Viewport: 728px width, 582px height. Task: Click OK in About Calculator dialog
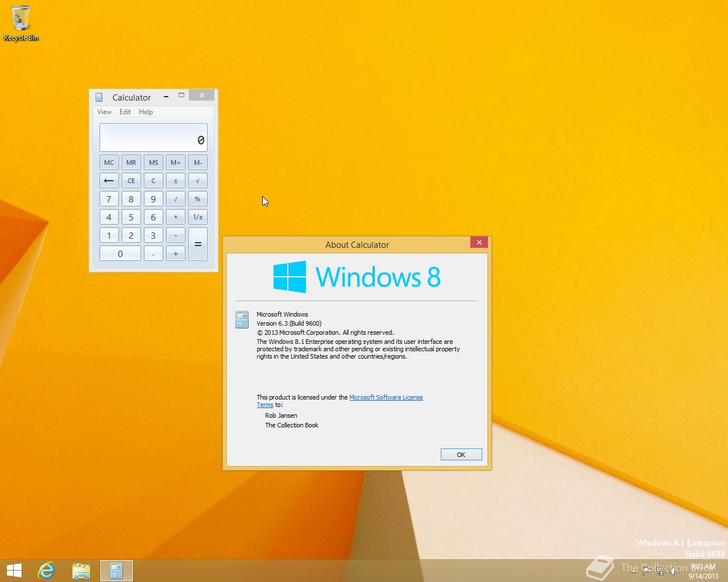tap(461, 454)
